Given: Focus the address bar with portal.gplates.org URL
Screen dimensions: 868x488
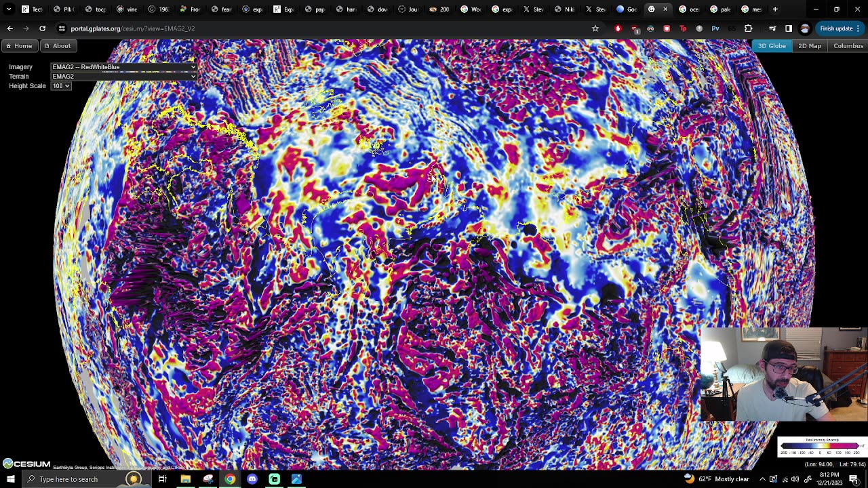Looking at the screenshot, I should click(x=325, y=28).
